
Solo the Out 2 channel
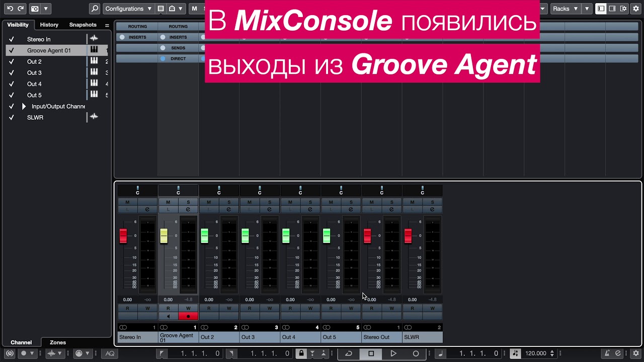click(x=229, y=202)
